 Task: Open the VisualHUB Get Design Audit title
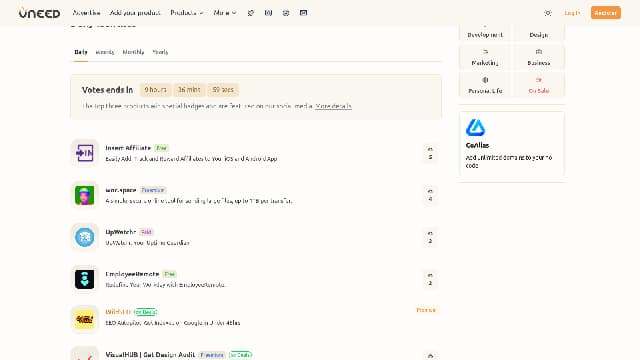tap(150, 355)
